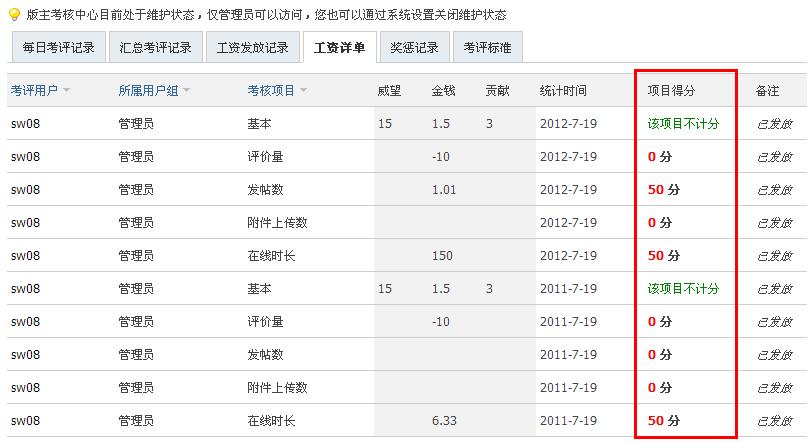Click 已发放 in the 2012-7-19 基本 row
Screen dimensions: 808x443
point(775,124)
